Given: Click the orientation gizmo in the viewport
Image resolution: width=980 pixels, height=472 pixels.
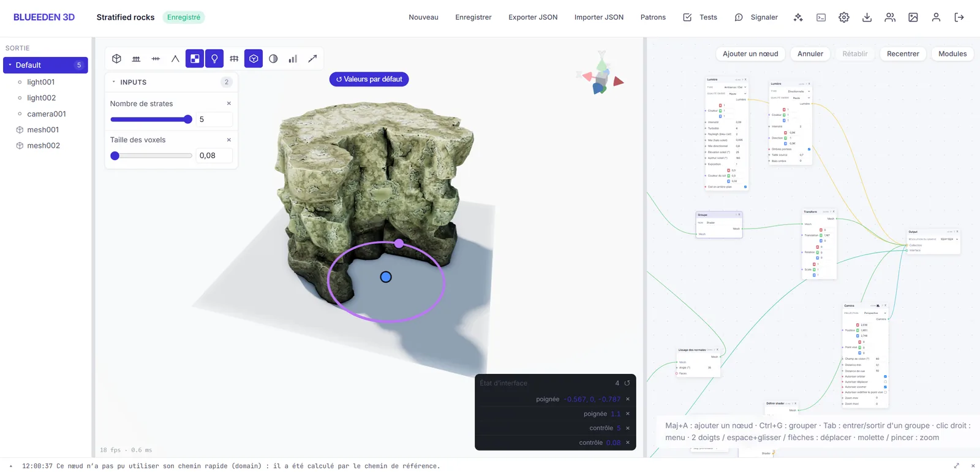Looking at the screenshot, I should coord(600,74).
